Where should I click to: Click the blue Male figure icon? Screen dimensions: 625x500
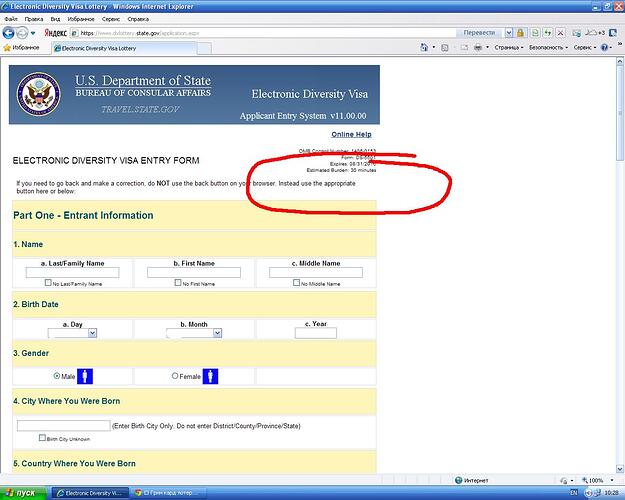[x=85, y=376]
